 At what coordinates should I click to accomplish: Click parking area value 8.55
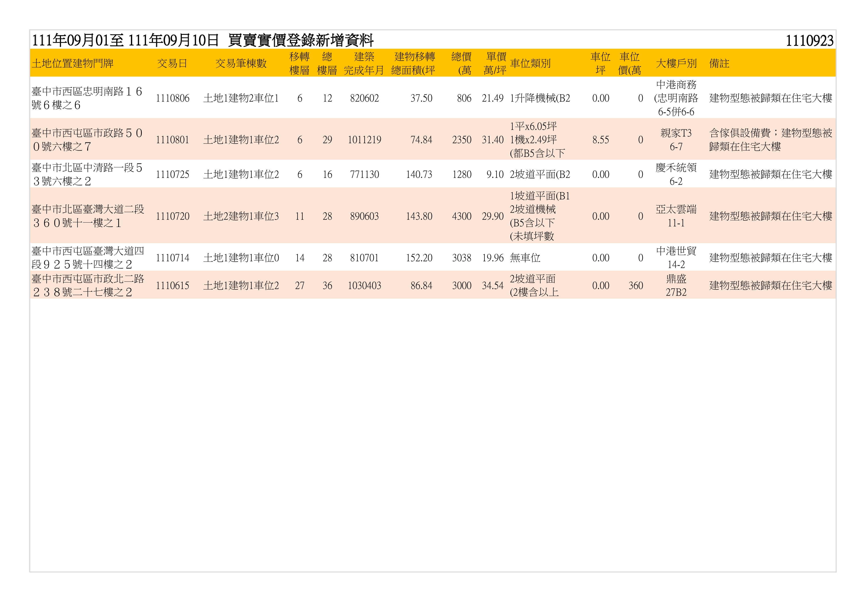(601, 140)
